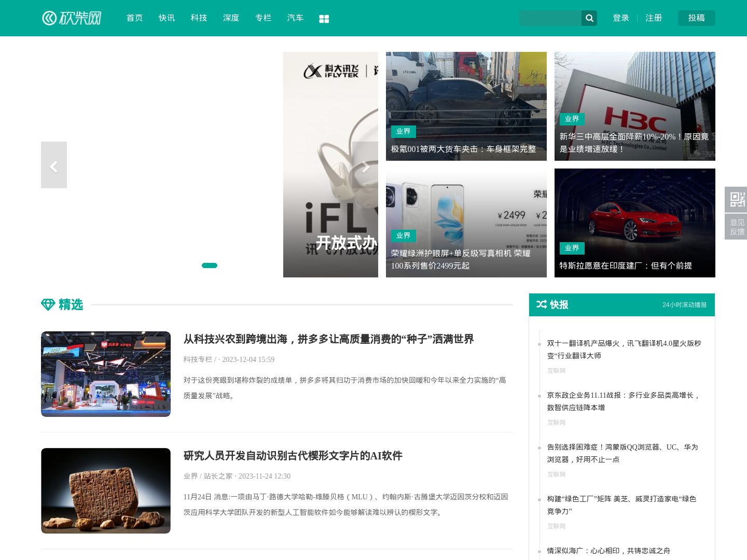Click the 24小时滚动播报 label

(x=684, y=305)
